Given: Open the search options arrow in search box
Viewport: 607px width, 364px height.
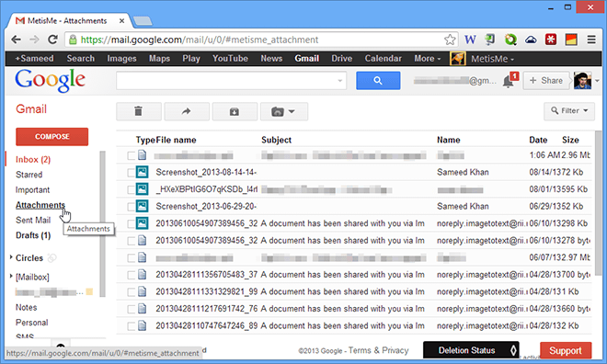Looking at the screenshot, I should click(x=339, y=81).
